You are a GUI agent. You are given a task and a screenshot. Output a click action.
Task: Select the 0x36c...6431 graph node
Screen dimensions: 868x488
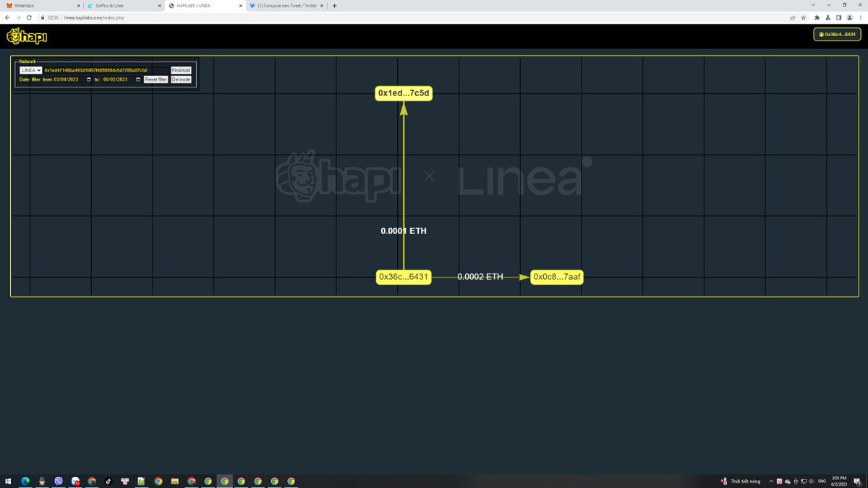point(404,277)
